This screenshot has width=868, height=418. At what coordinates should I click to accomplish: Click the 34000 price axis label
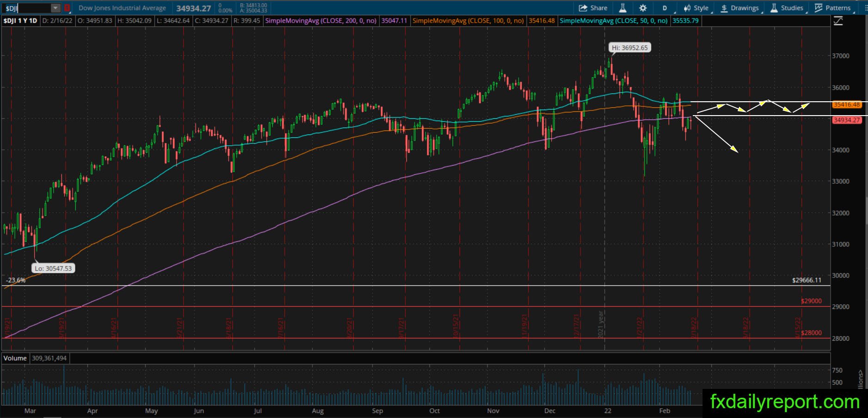pos(840,150)
